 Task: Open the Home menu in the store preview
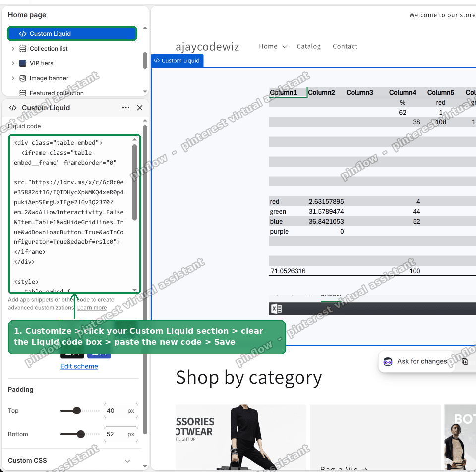pos(268,46)
